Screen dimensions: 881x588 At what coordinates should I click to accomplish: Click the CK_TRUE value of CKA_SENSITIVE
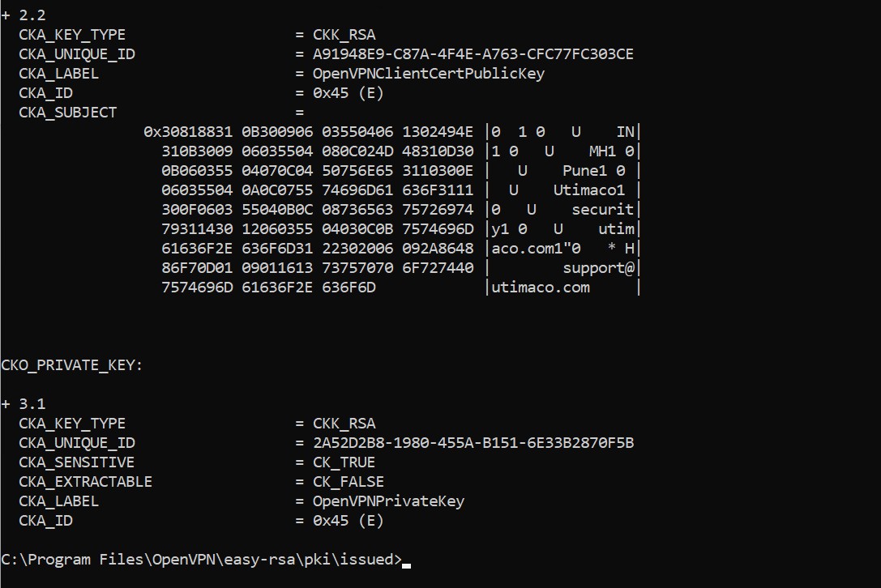344,462
